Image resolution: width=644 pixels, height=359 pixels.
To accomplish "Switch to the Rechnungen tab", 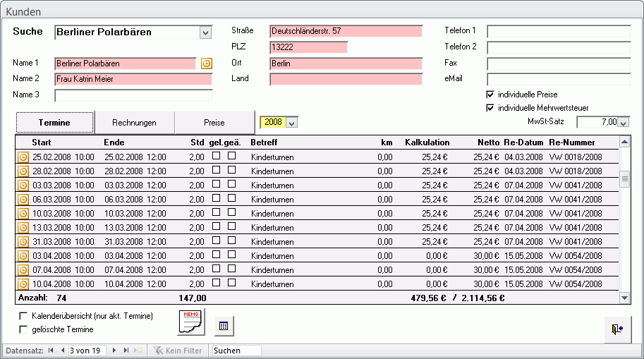I will (135, 123).
